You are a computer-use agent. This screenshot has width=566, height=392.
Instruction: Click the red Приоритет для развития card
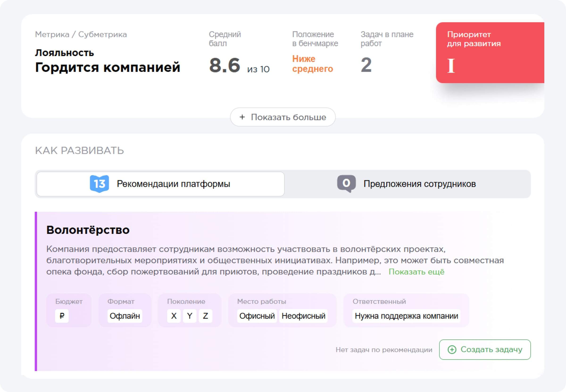[490, 53]
